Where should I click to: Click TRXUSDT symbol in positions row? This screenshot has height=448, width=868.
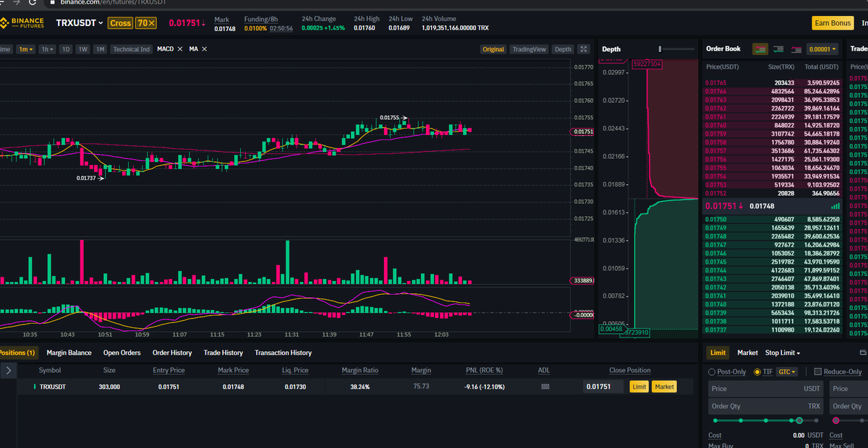[52, 387]
